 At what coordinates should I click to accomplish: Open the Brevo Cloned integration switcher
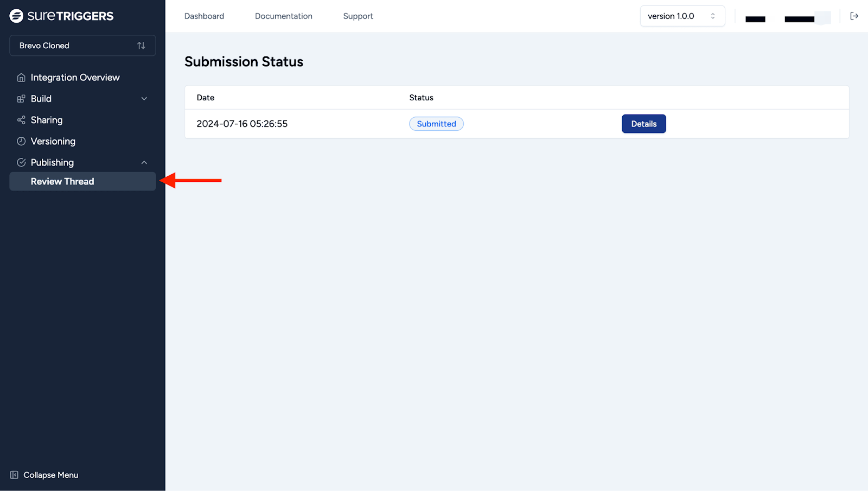tap(82, 46)
